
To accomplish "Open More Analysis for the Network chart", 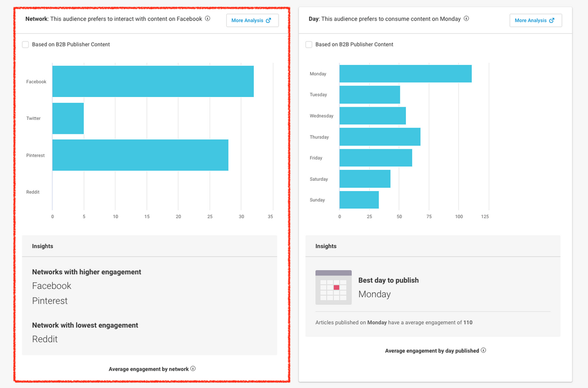I will [x=252, y=20].
